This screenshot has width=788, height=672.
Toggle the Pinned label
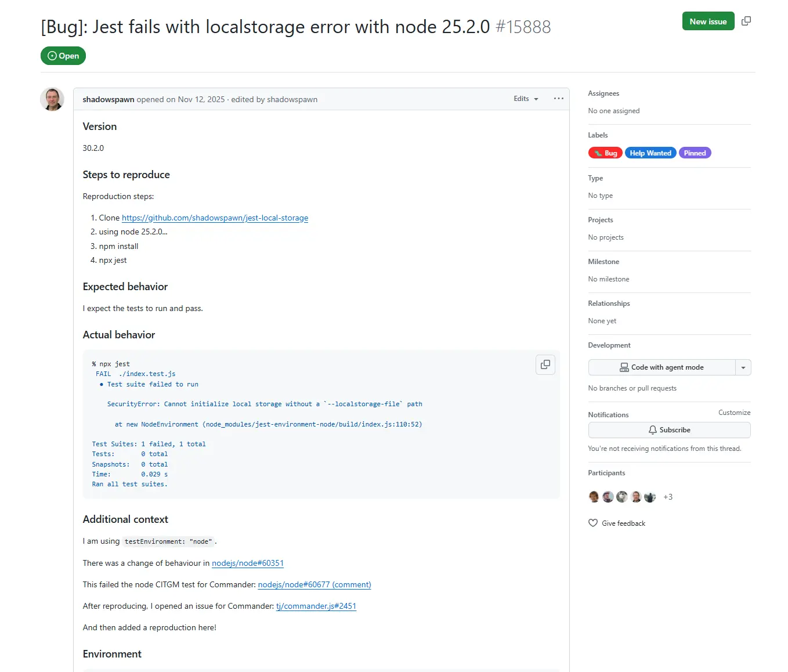tap(695, 153)
